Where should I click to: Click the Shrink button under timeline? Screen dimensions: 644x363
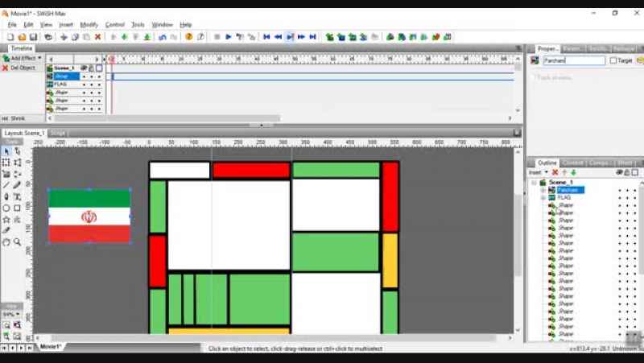17,118
